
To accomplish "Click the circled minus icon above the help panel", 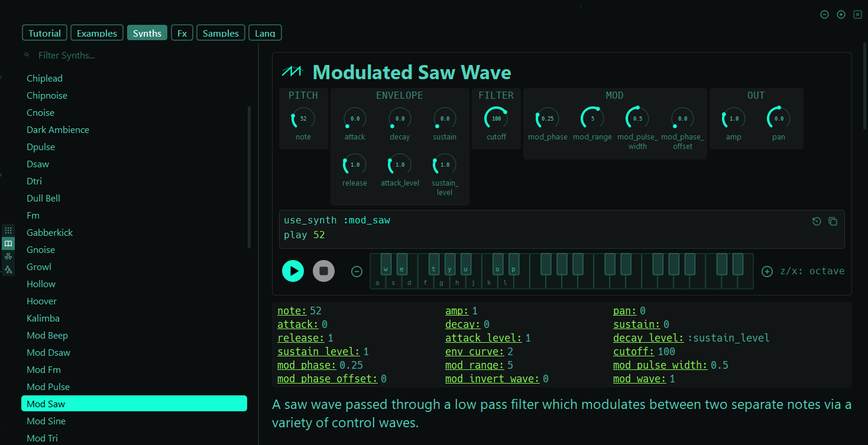I will tap(824, 14).
